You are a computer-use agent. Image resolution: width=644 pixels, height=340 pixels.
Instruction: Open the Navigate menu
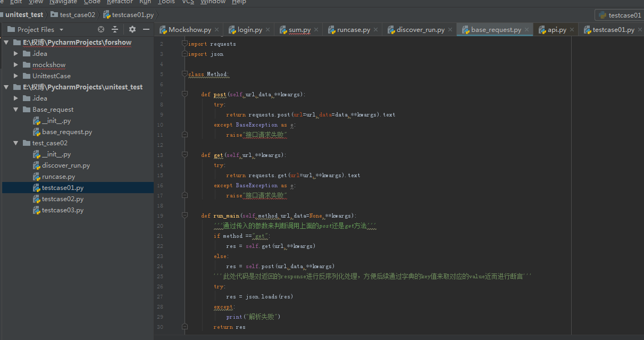point(63,2)
